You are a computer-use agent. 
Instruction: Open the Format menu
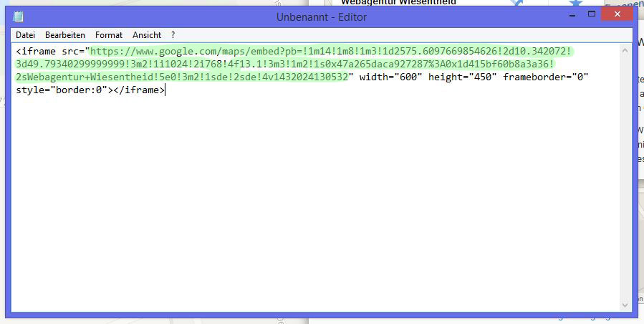(109, 35)
